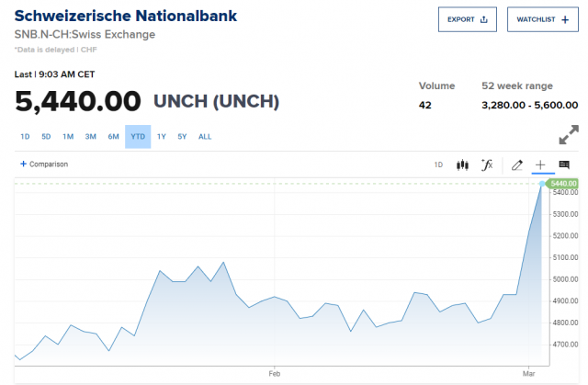
Task: Add a Comparison symbol
Action: [43, 164]
